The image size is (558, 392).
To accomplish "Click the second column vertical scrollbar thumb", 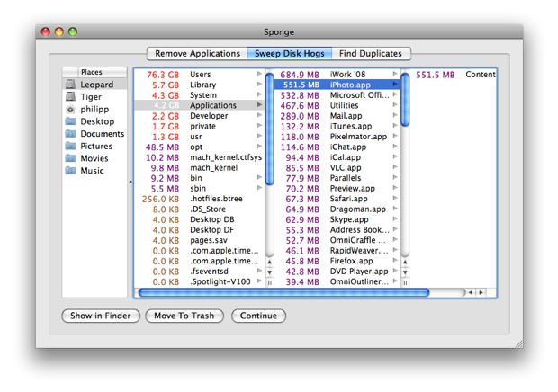I will click(x=405, y=100).
